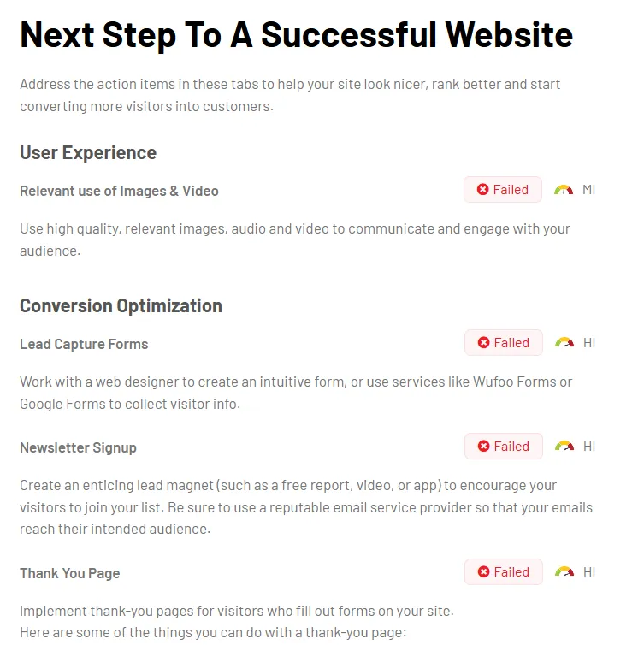Click the Failed badge for Images & Video
Viewport: 644px width, 645px height.
(x=503, y=190)
